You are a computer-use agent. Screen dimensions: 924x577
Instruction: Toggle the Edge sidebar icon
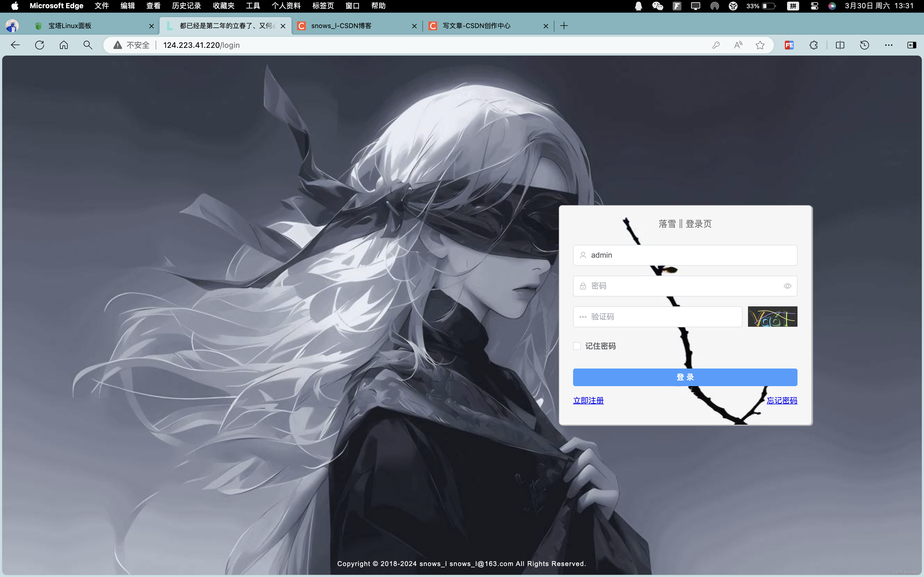tap(912, 45)
